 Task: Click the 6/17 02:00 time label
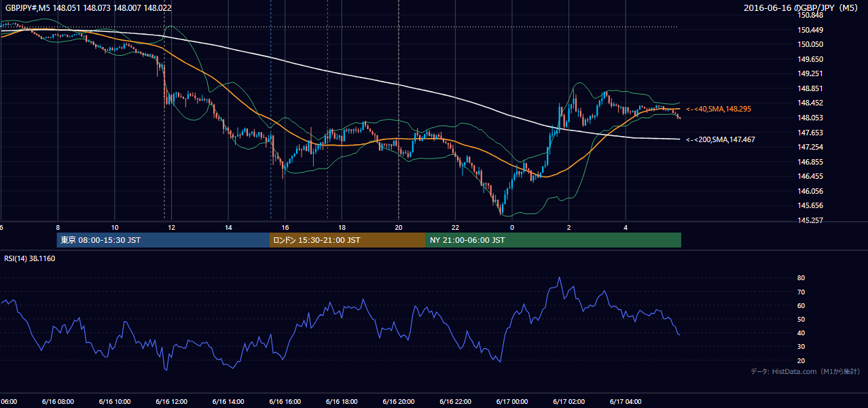pos(569,401)
